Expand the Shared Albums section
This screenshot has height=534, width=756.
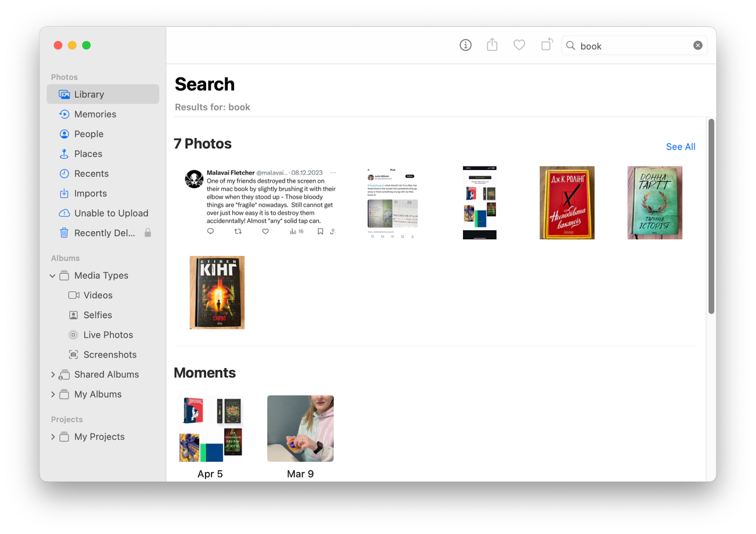(x=53, y=374)
